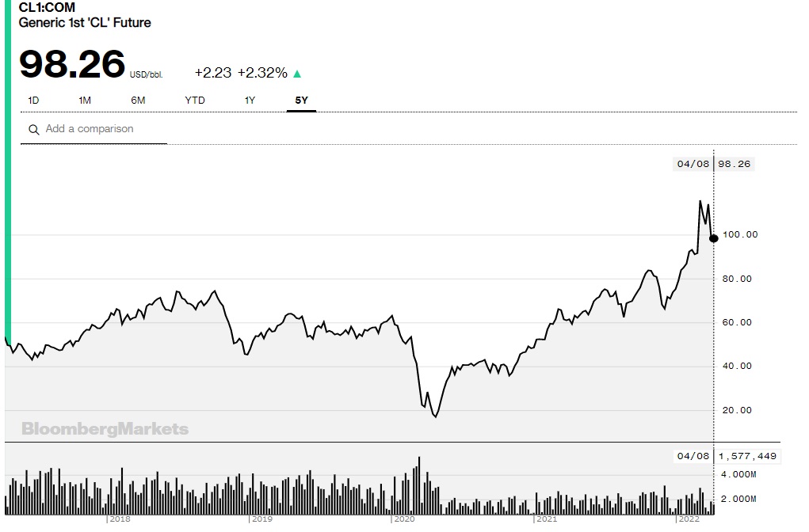Click the black dot marker on the price line
The height and width of the screenshot is (532, 809).
coord(713,238)
